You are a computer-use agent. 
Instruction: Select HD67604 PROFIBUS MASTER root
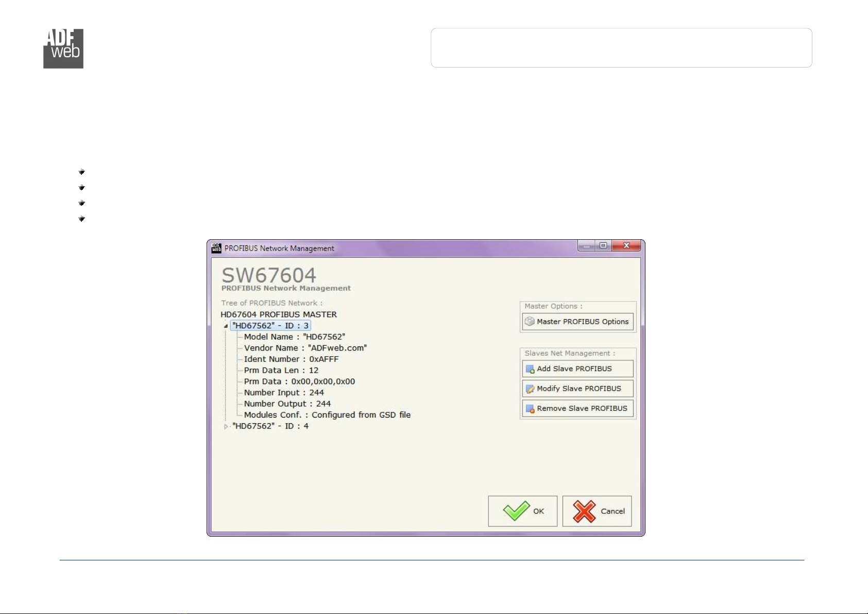coord(279,314)
